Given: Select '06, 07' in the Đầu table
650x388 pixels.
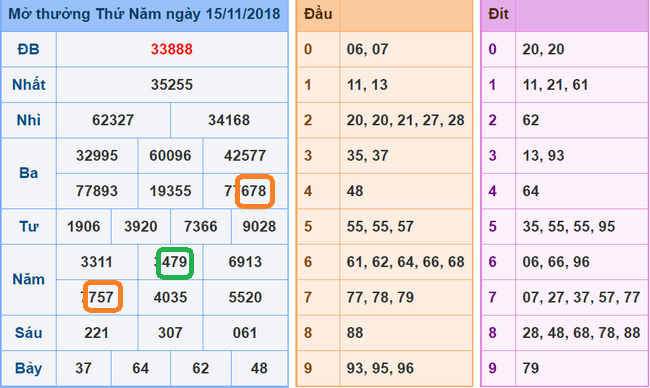Looking at the screenshot, I should tap(368, 49).
